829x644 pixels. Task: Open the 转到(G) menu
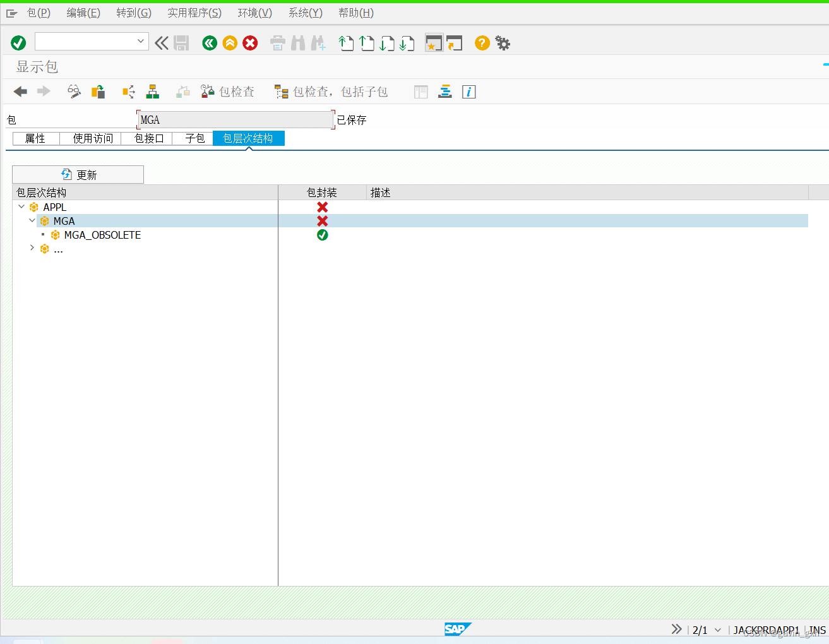(x=134, y=13)
